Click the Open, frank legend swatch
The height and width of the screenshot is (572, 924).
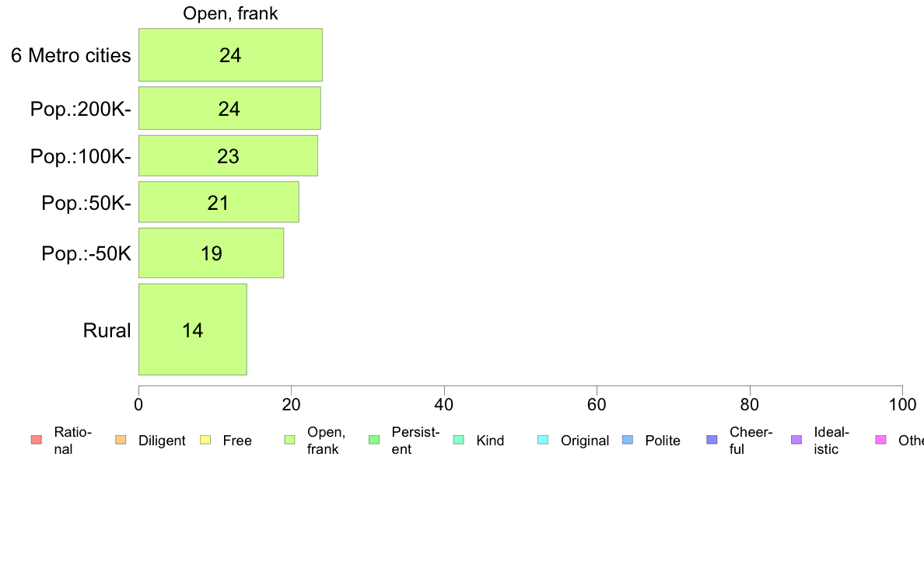[289, 440]
